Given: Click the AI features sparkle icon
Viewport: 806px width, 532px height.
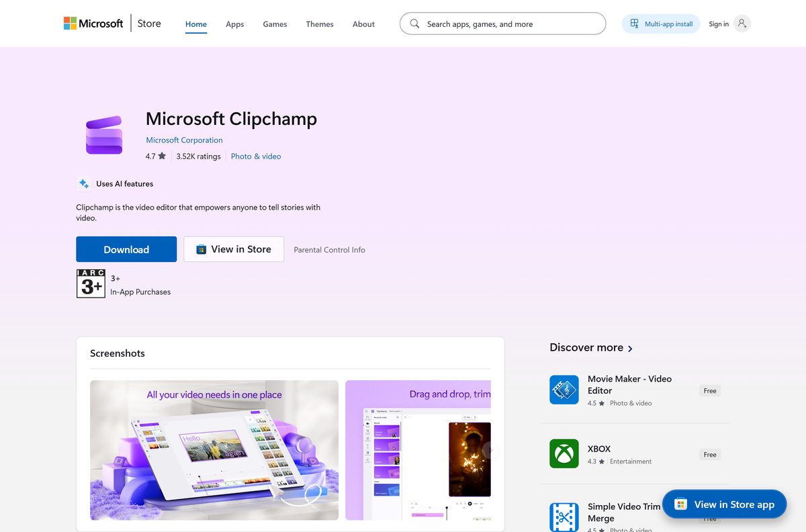Looking at the screenshot, I should coord(84,183).
